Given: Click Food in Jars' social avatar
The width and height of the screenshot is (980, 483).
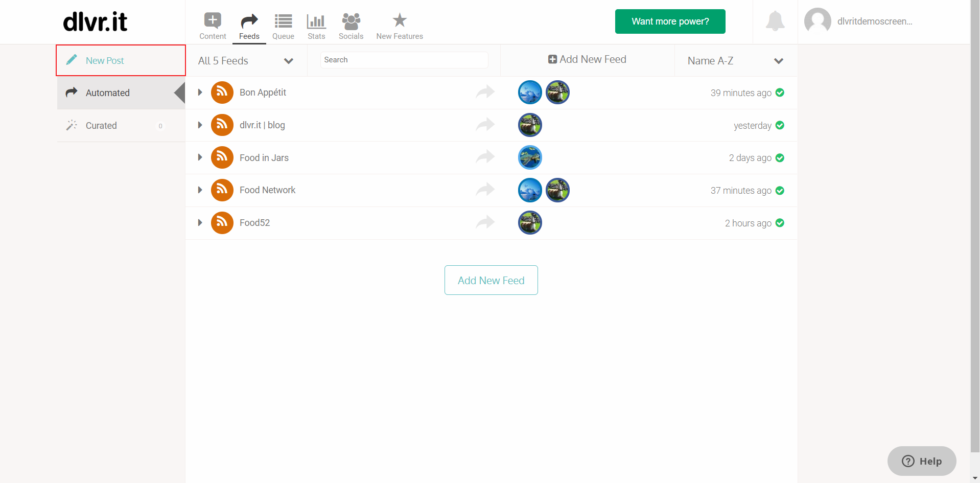Looking at the screenshot, I should coord(530,157).
